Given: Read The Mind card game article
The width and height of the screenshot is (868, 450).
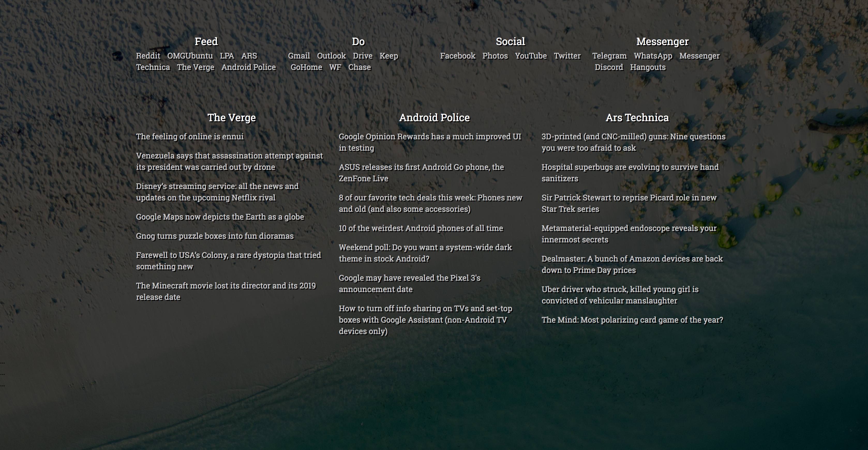Looking at the screenshot, I should 632,320.
